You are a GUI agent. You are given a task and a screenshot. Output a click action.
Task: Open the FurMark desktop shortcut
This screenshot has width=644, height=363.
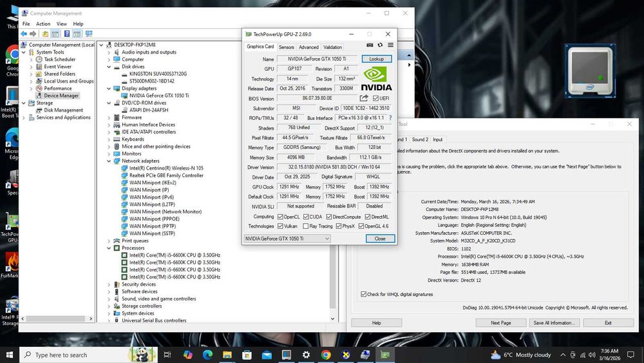(x=10, y=265)
